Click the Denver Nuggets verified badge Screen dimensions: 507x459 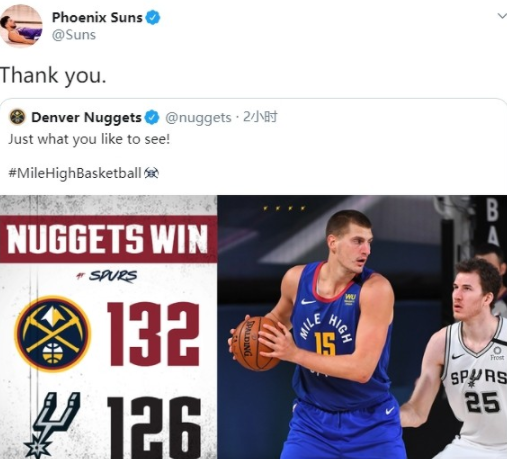coord(152,117)
